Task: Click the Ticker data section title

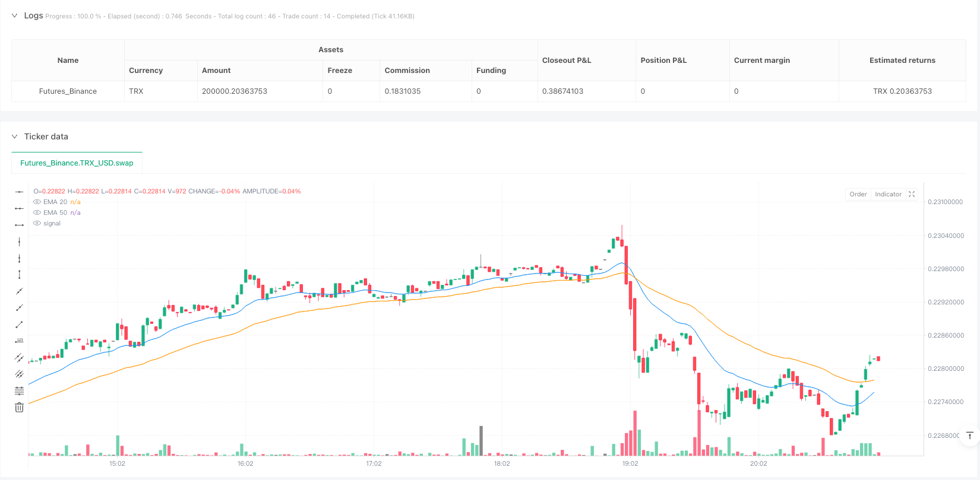Action: click(x=46, y=136)
